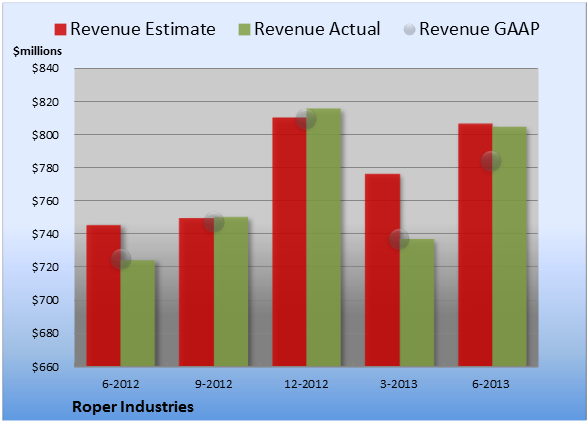This screenshot has width=588, height=422.
Task: Select the green actual bar for 9-2012
Action: point(231,291)
